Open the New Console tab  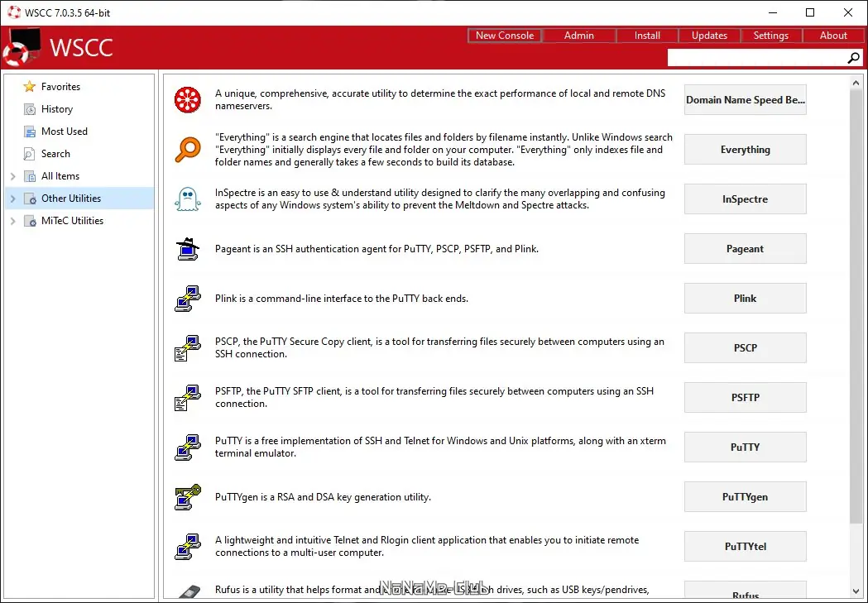(504, 36)
